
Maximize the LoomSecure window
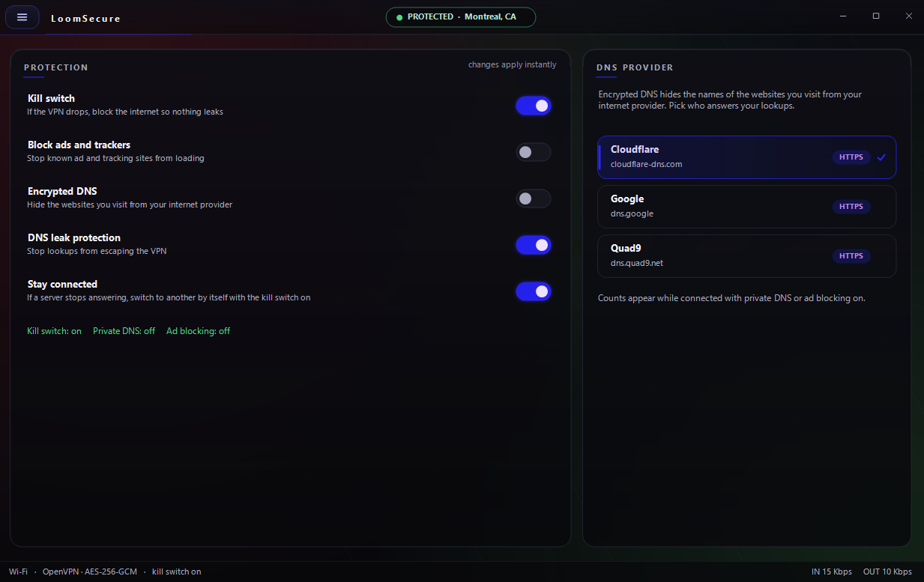point(876,16)
